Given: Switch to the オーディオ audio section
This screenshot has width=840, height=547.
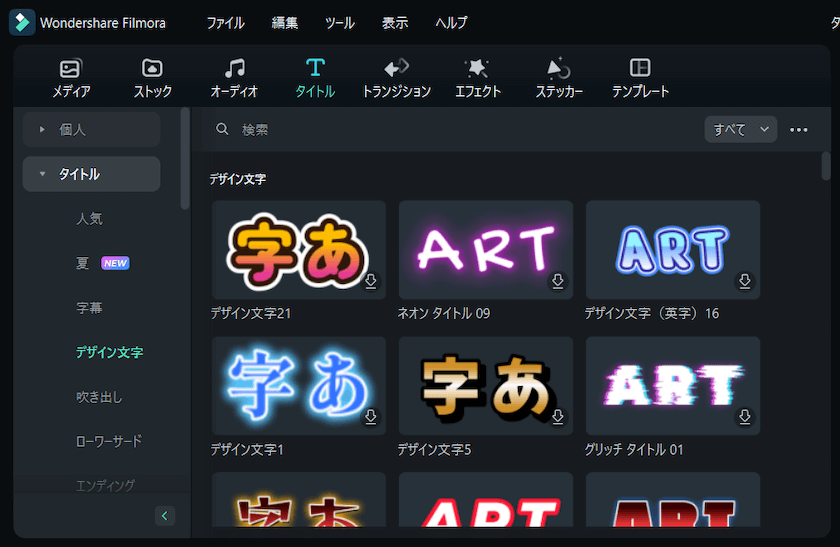Looking at the screenshot, I should (234, 78).
